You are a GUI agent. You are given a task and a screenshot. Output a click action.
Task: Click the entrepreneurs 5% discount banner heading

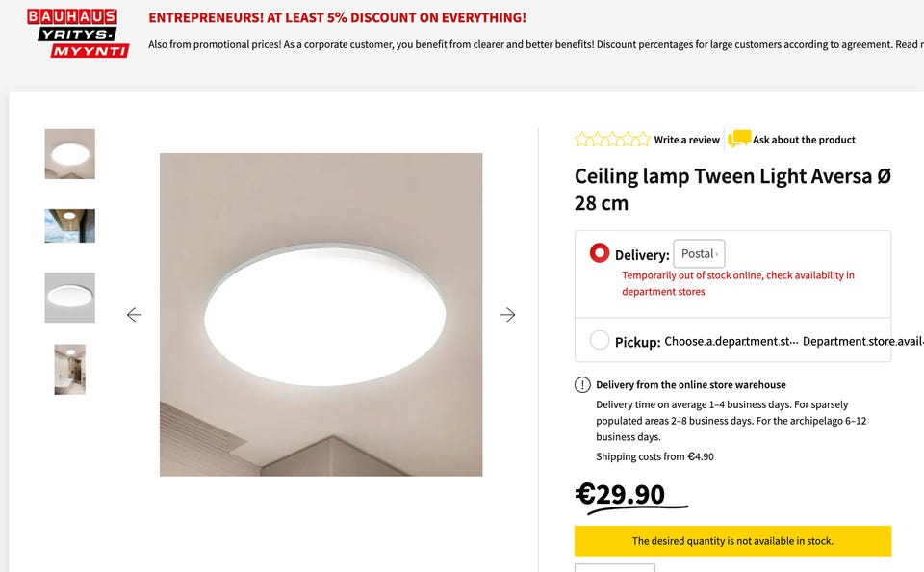point(338,18)
